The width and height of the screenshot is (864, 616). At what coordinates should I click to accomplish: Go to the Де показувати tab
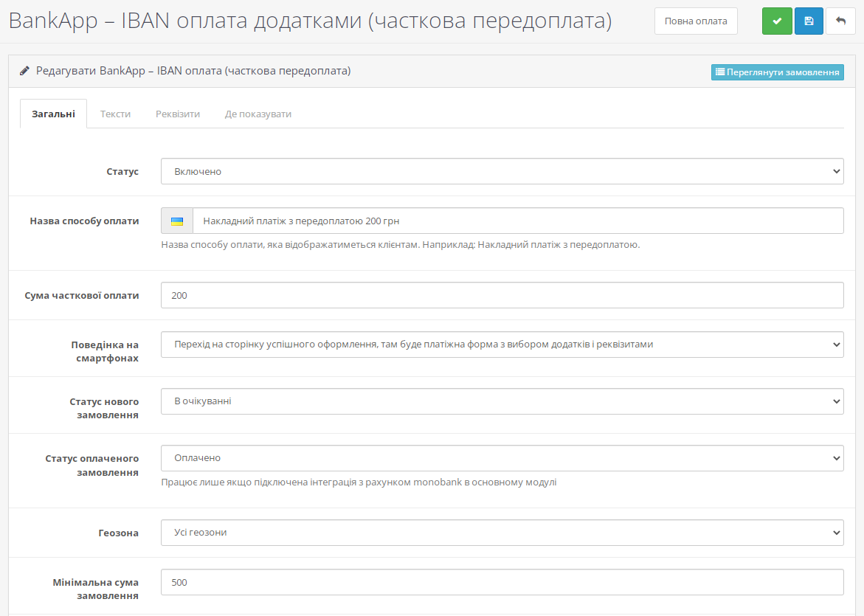258,114
